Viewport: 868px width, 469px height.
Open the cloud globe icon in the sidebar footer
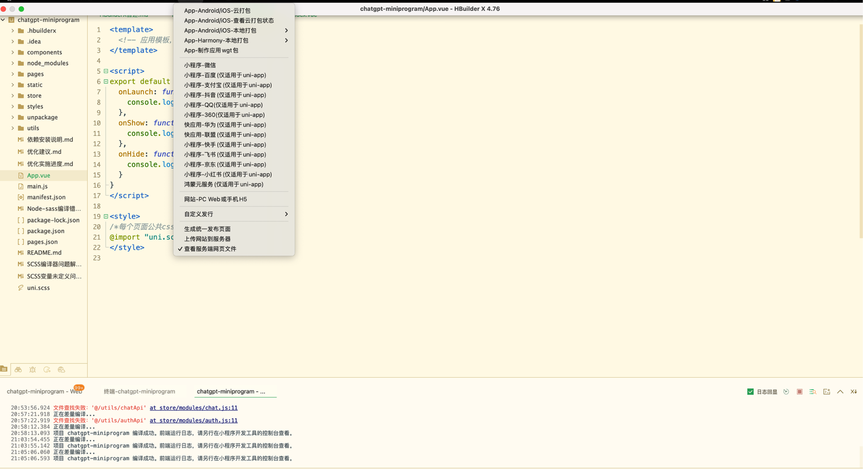click(x=61, y=370)
